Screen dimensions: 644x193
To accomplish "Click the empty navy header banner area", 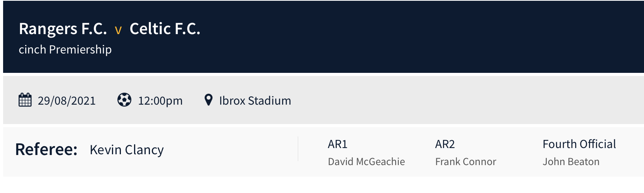I will coord(426,37).
